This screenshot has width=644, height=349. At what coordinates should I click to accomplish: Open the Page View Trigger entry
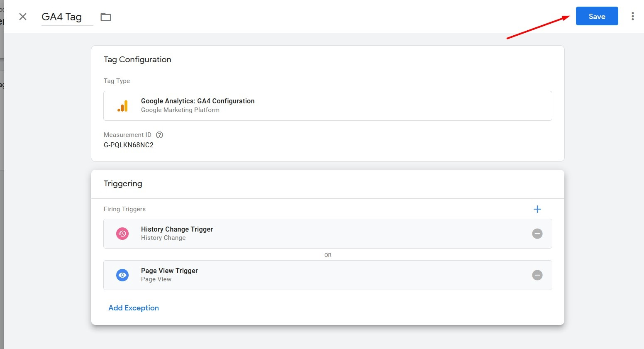pyautogui.click(x=169, y=271)
